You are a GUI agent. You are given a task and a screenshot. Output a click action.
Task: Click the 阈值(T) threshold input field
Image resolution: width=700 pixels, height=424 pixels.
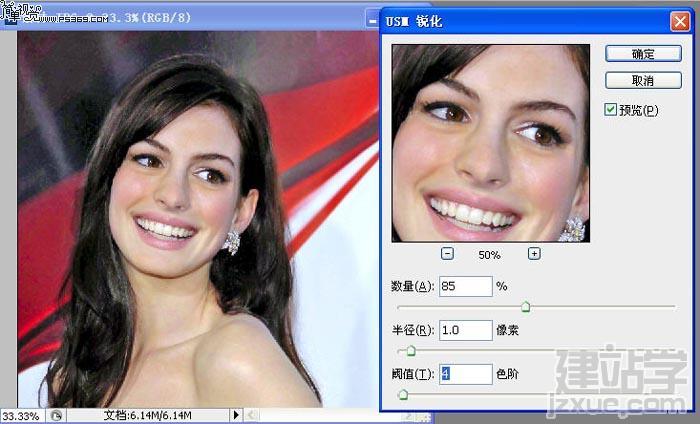click(466, 374)
